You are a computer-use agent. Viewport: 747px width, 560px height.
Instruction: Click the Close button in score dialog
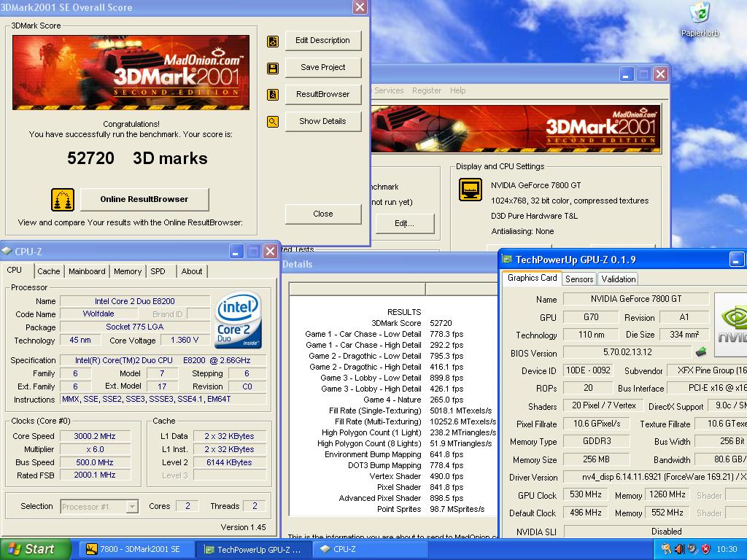tap(323, 214)
